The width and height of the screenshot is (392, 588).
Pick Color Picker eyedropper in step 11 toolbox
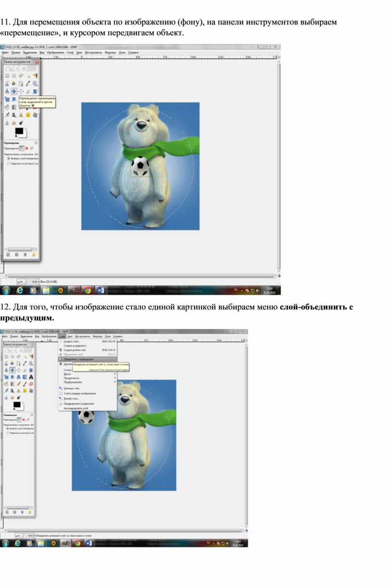28,83
